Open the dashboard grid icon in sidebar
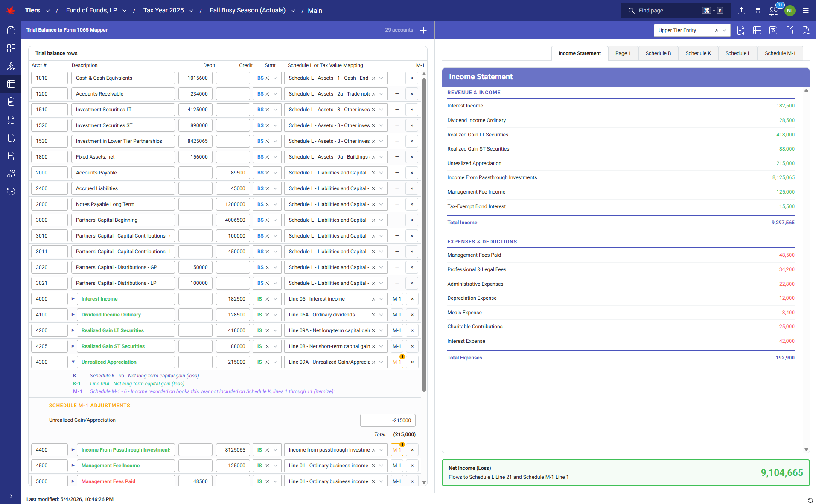 tap(11, 48)
